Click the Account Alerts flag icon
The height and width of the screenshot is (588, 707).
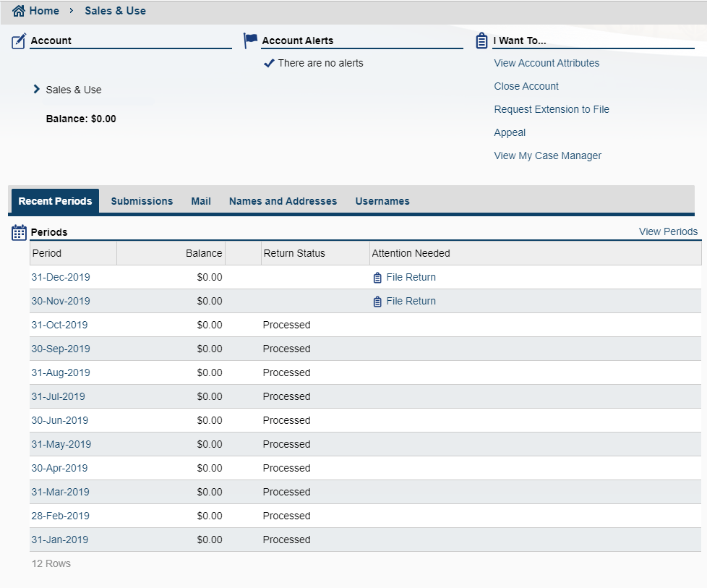[x=250, y=41]
